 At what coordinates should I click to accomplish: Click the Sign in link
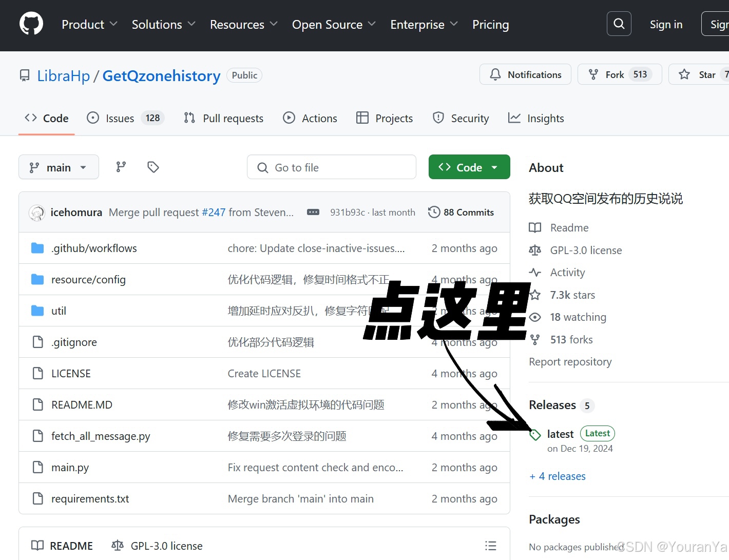tap(666, 24)
